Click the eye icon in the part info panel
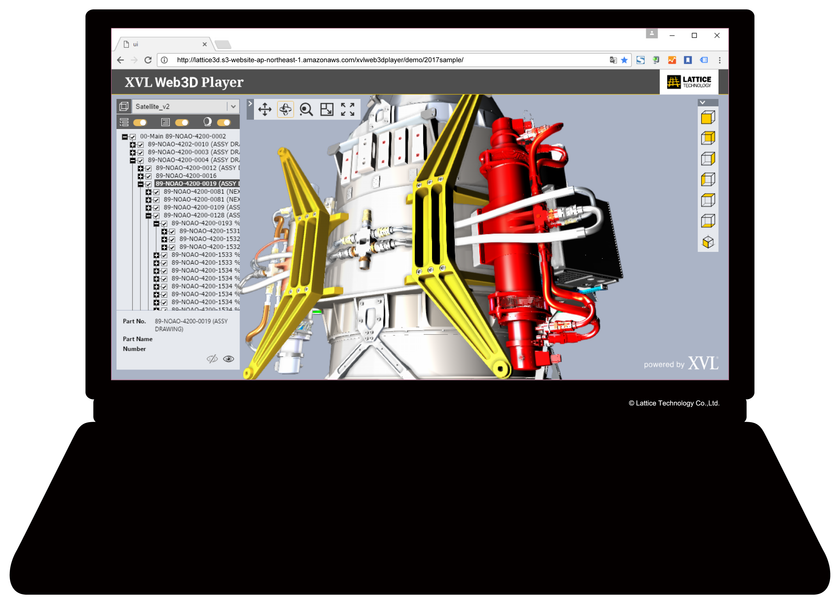 228,359
